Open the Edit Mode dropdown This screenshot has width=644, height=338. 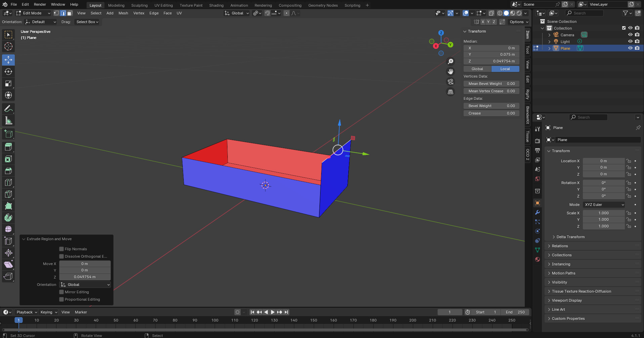point(33,13)
